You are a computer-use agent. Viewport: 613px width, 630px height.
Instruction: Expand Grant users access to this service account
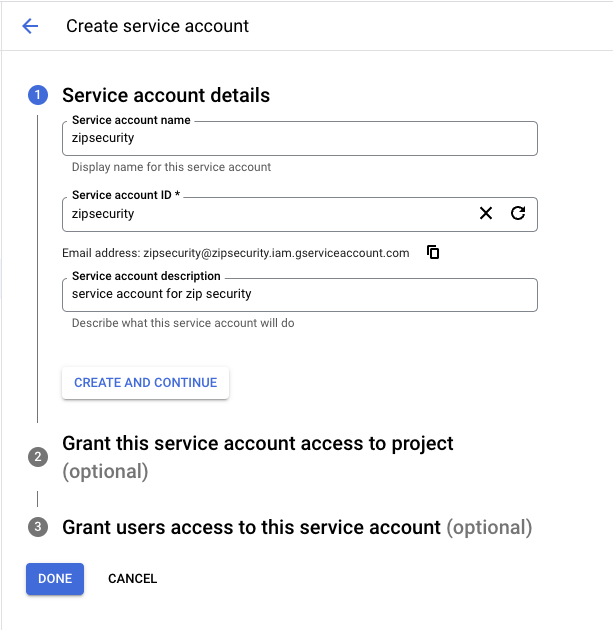[x=251, y=527]
